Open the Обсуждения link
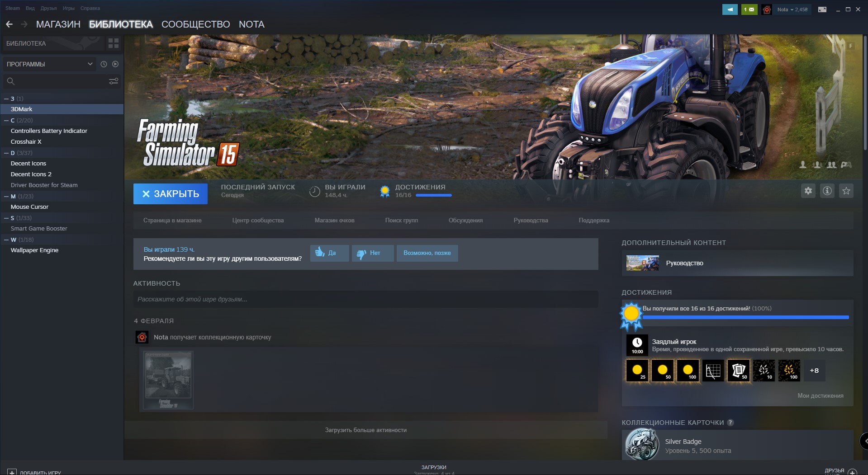The width and height of the screenshot is (868, 475). point(465,221)
